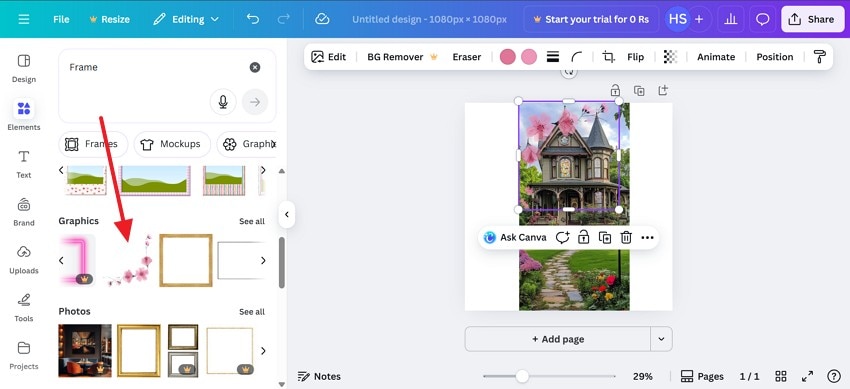Submit search with arrow button
850x389 pixels.
pyautogui.click(x=255, y=102)
